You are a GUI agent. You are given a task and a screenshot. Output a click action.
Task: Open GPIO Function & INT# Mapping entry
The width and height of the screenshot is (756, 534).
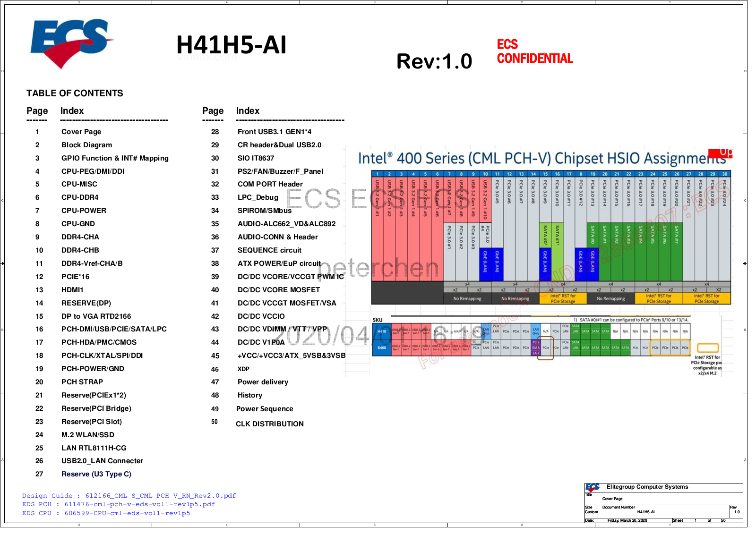(115, 158)
